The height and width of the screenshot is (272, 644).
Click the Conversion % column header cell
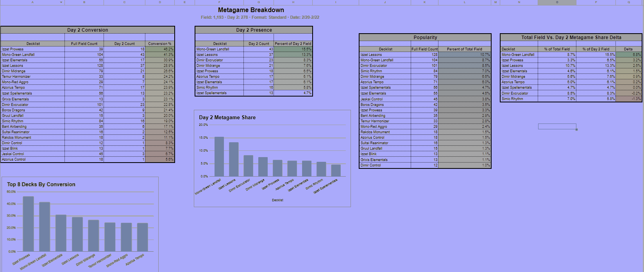160,44
